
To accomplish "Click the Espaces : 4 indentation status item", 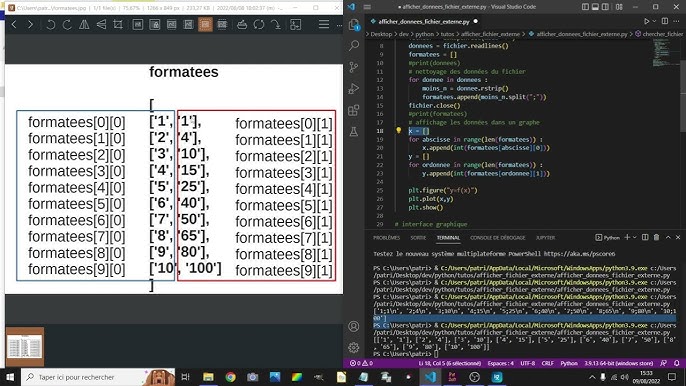I will click(x=500, y=363).
